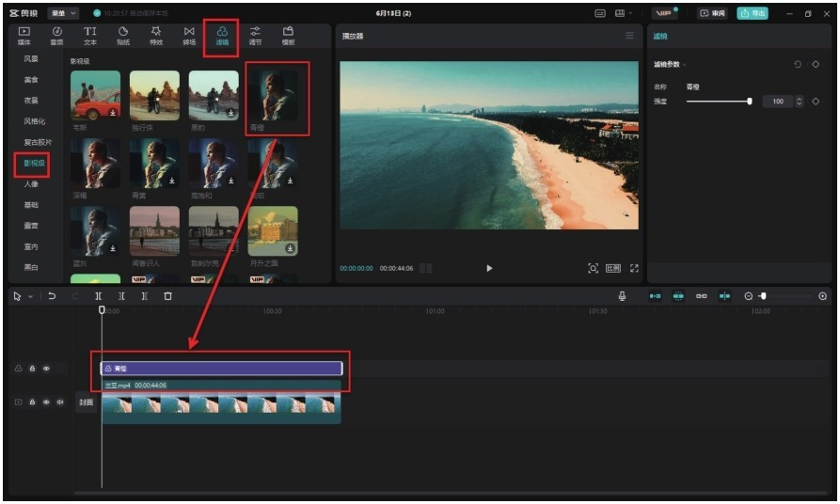Open the 特效 (Effects) panel tab
The width and height of the screenshot is (840, 504).
pos(156,36)
